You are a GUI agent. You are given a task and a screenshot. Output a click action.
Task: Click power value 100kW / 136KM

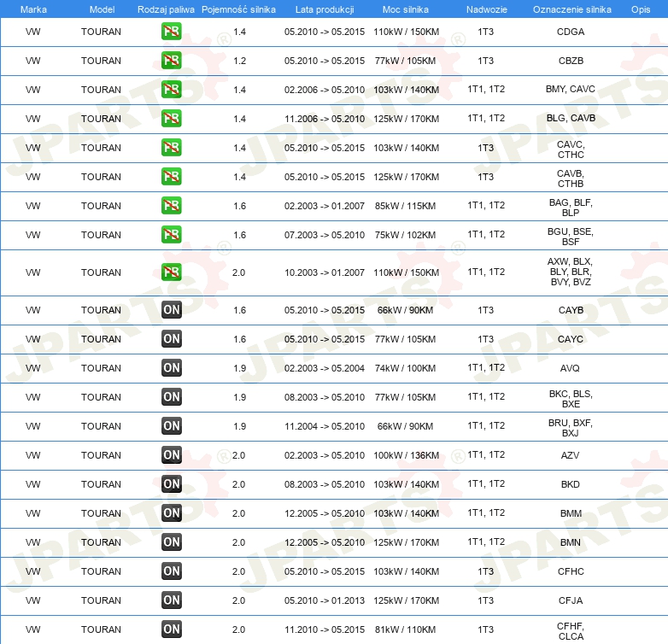(406, 455)
